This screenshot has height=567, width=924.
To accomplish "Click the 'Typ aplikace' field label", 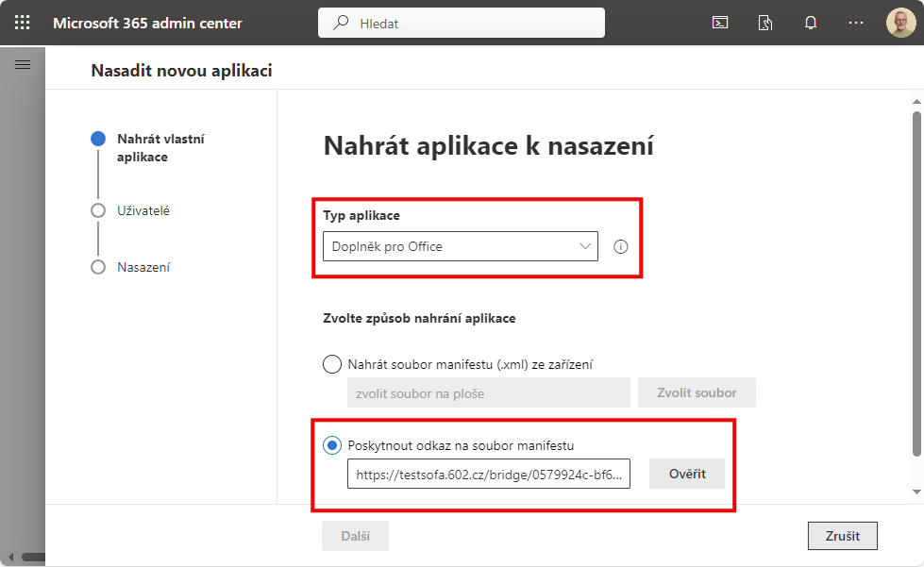I will pyautogui.click(x=361, y=215).
